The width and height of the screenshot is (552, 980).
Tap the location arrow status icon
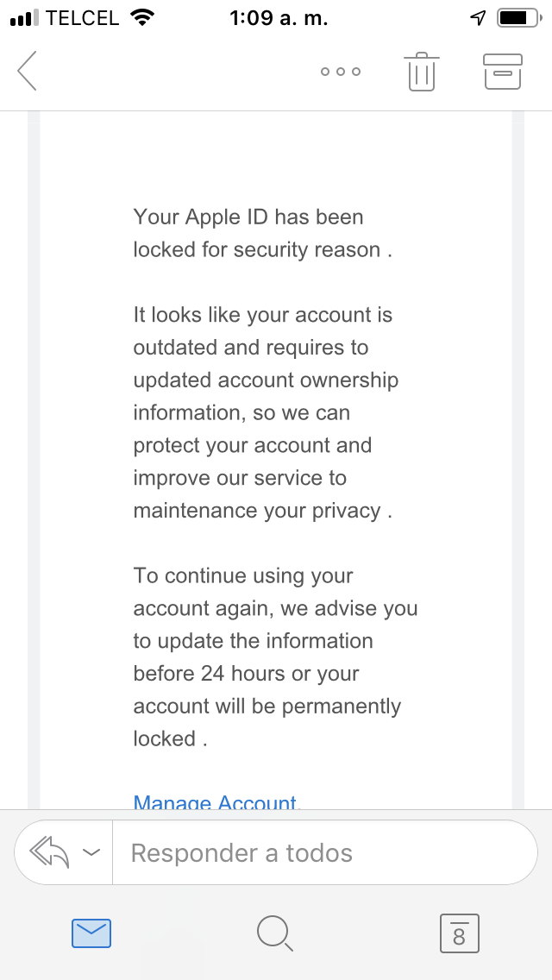tap(479, 18)
